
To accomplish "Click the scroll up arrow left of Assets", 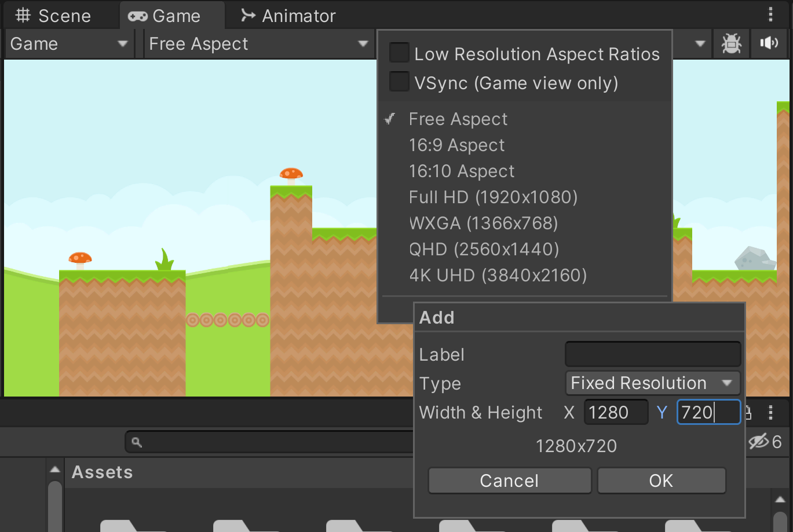I will [55, 469].
